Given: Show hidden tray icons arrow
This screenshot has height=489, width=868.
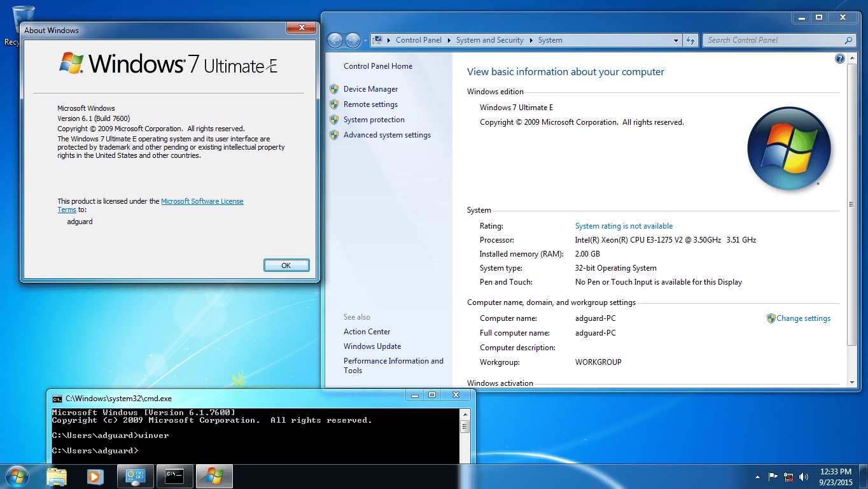Looking at the screenshot, I should [x=757, y=476].
